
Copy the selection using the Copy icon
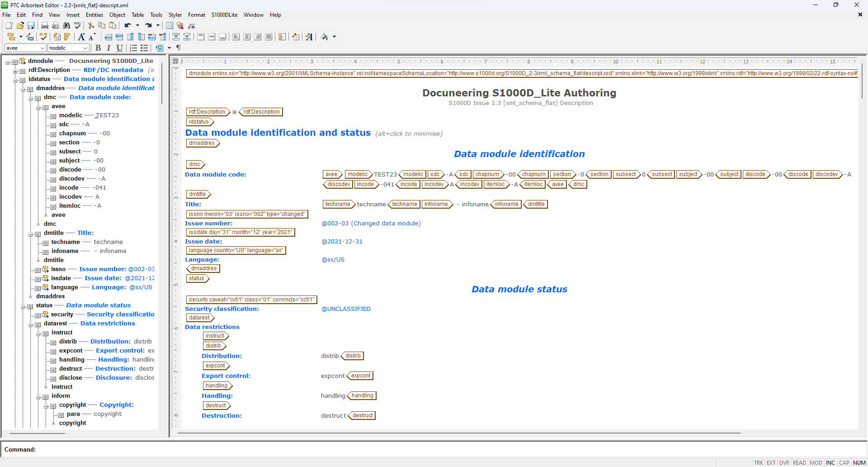tap(102, 26)
